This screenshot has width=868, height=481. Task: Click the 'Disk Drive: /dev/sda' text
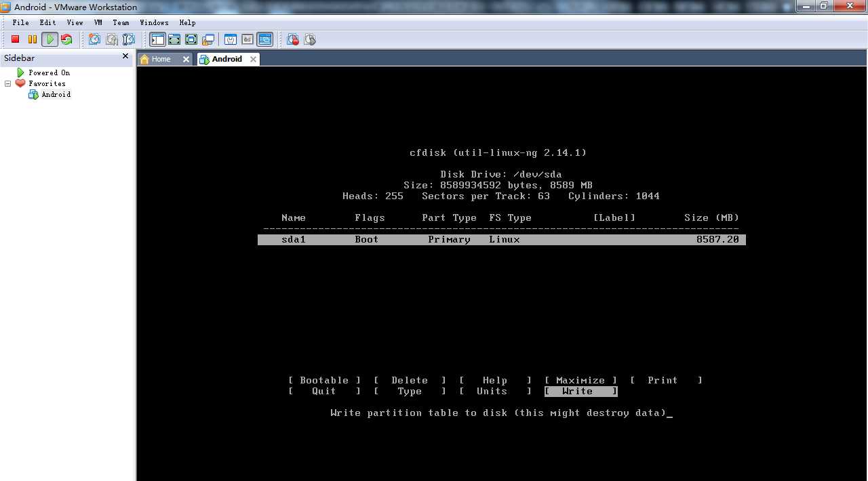[x=501, y=175]
